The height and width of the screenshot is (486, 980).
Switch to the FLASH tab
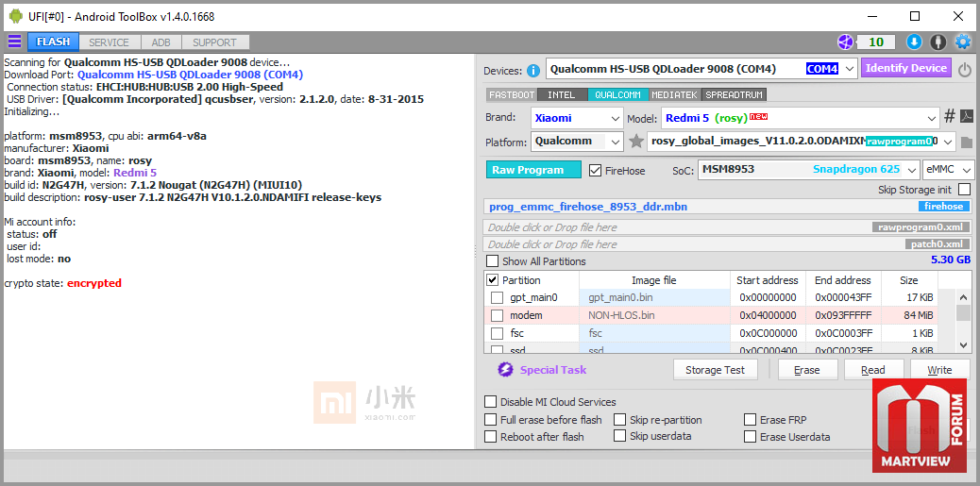click(x=53, y=42)
